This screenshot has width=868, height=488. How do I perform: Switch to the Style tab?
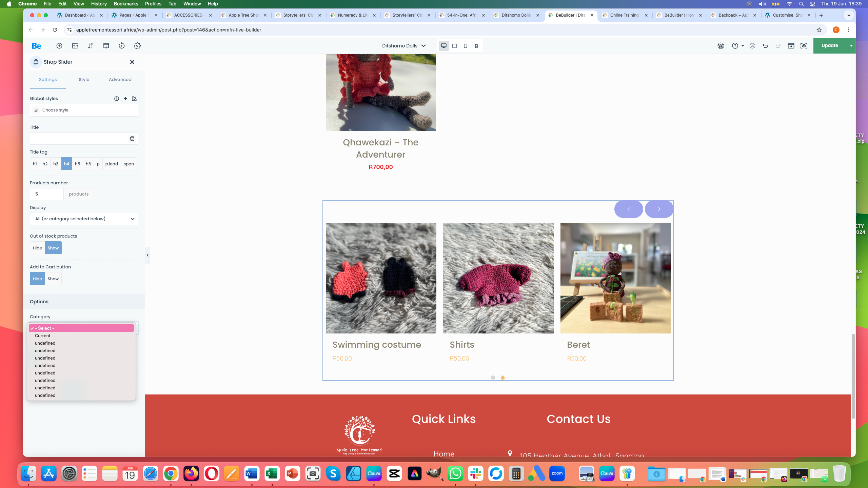pos(84,79)
